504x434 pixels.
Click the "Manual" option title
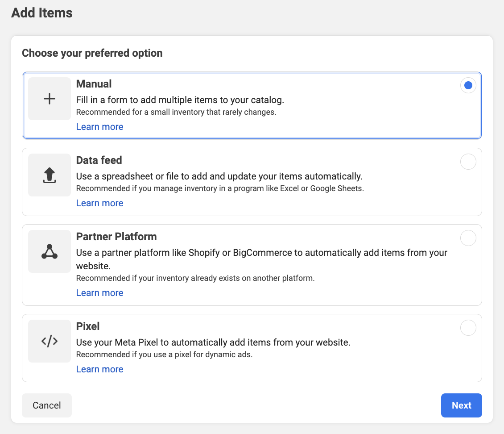click(94, 84)
